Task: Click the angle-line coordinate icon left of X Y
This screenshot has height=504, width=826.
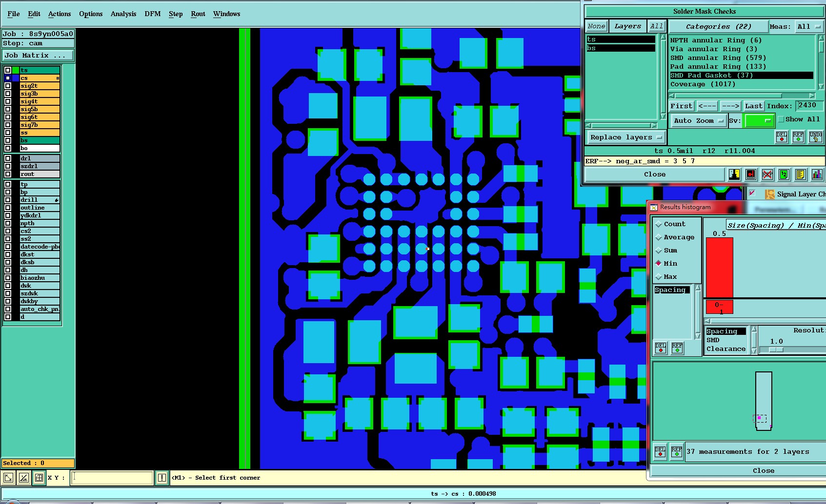Action: click(x=23, y=478)
